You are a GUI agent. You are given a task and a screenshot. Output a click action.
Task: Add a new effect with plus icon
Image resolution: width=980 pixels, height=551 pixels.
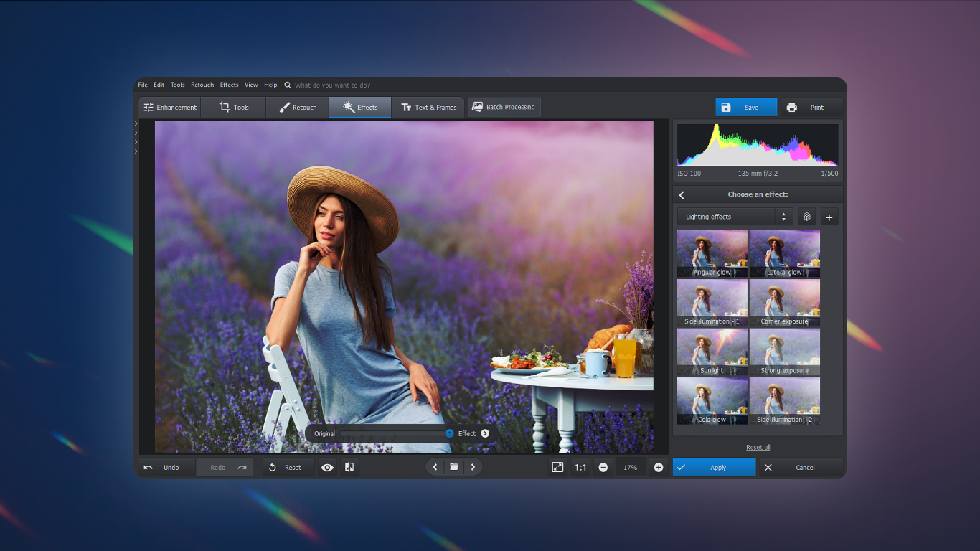click(x=829, y=217)
